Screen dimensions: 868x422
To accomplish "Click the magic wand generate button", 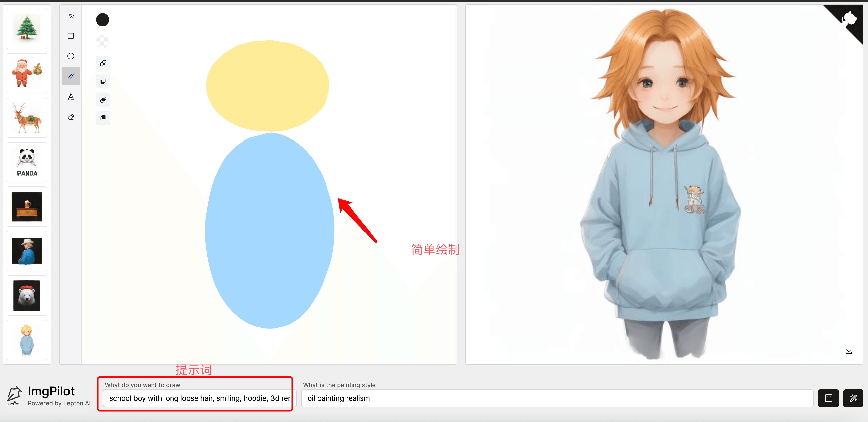I will [x=853, y=398].
